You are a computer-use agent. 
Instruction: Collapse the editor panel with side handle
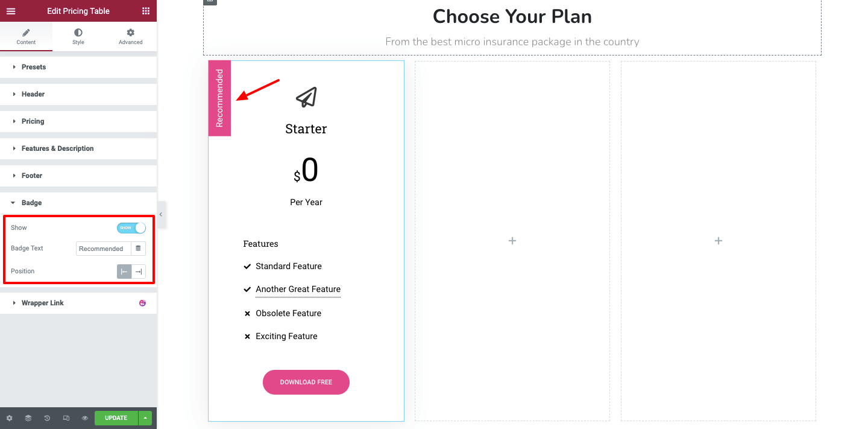[161, 214]
